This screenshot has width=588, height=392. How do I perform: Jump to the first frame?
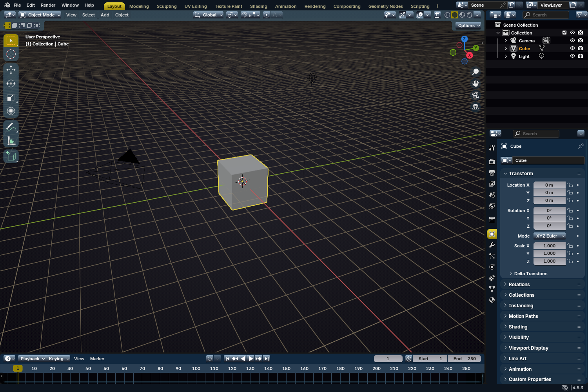[x=227, y=359]
